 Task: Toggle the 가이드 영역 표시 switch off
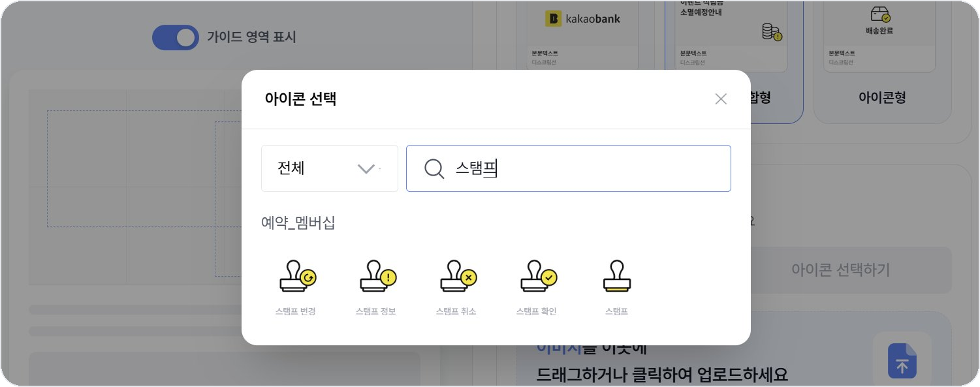point(175,37)
